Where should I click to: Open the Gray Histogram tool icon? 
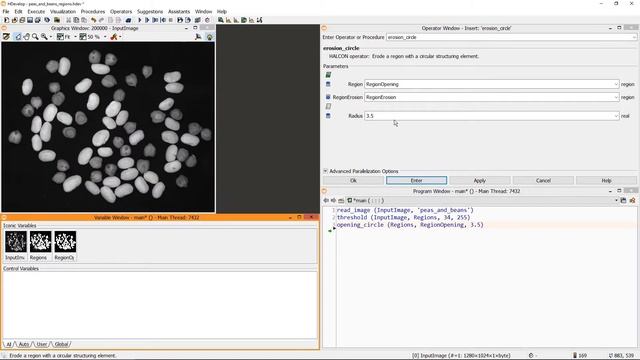click(229, 20)
